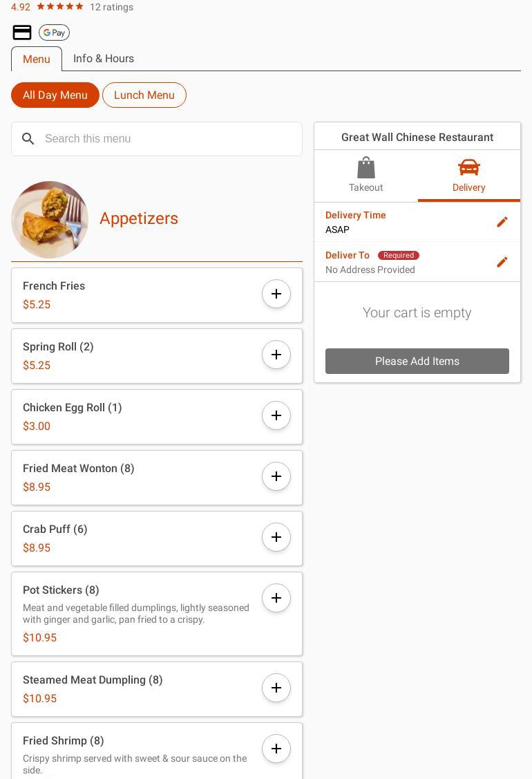The image size is (532, 779).
Task: Switch order type to Takeout
Action: tap(365, 175)
